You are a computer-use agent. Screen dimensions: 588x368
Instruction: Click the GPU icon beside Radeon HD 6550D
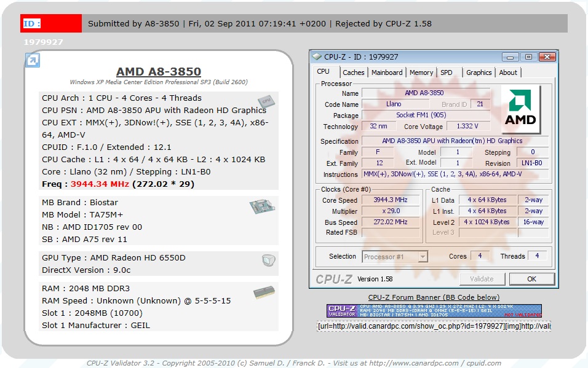pos(268,260)
